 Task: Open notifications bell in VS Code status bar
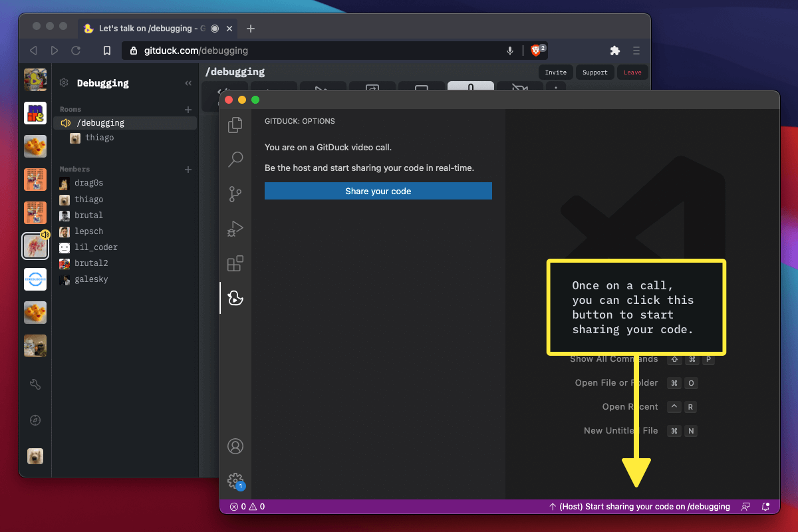tap(765, 507)
